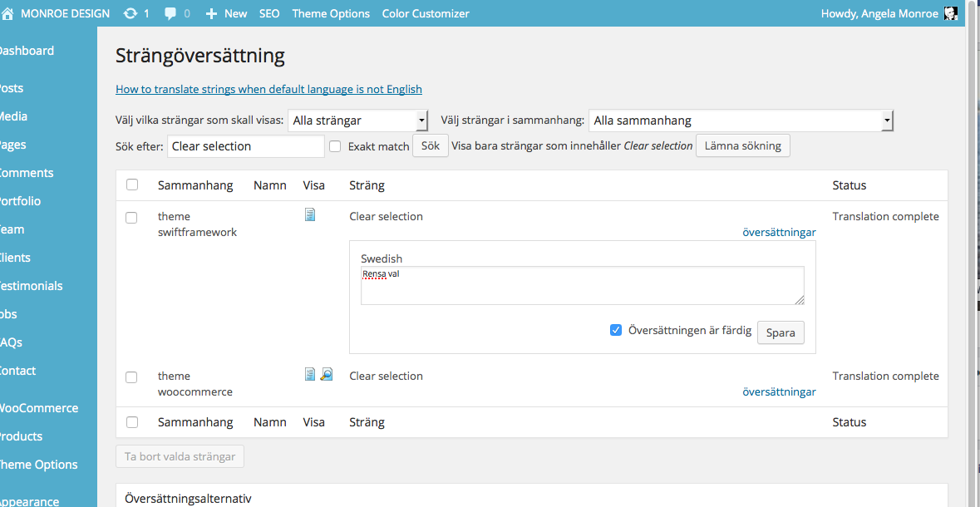Click the home icon beside MONROE DESIGN
The height and width of the screenshot is (507, 980).
(x=7, y=13)
